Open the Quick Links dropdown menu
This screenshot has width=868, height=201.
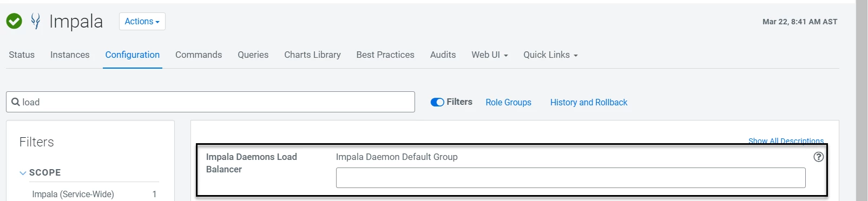[550, 55]
